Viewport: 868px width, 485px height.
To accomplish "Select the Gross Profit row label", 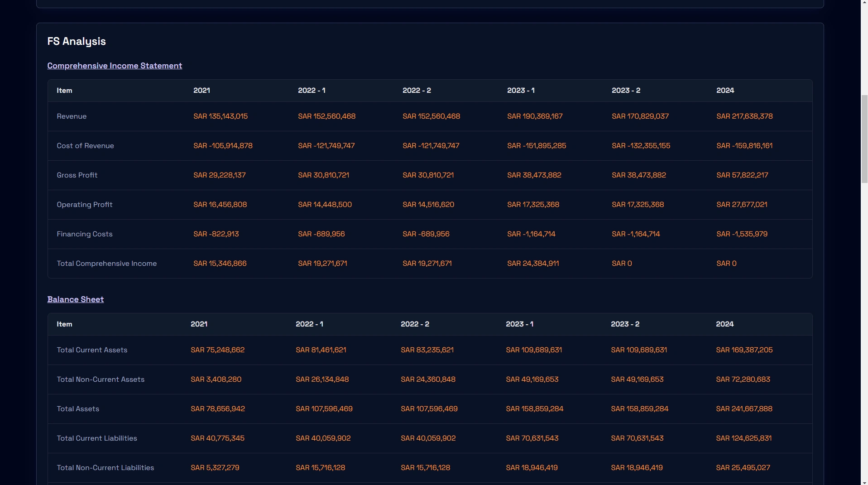I will pos(77,175).
